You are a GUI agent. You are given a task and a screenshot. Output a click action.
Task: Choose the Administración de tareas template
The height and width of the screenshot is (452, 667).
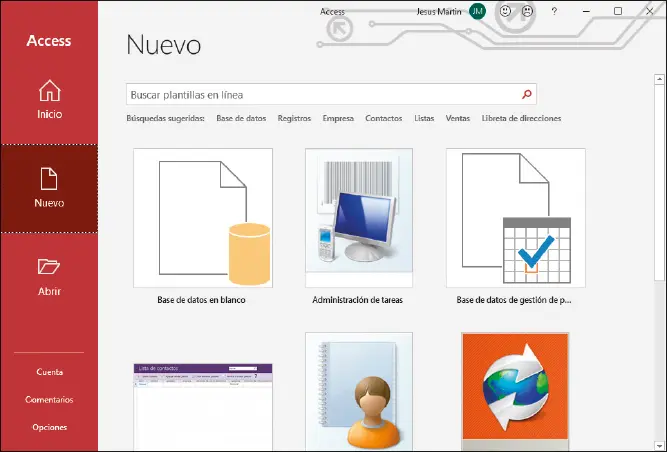click(358, 218)
